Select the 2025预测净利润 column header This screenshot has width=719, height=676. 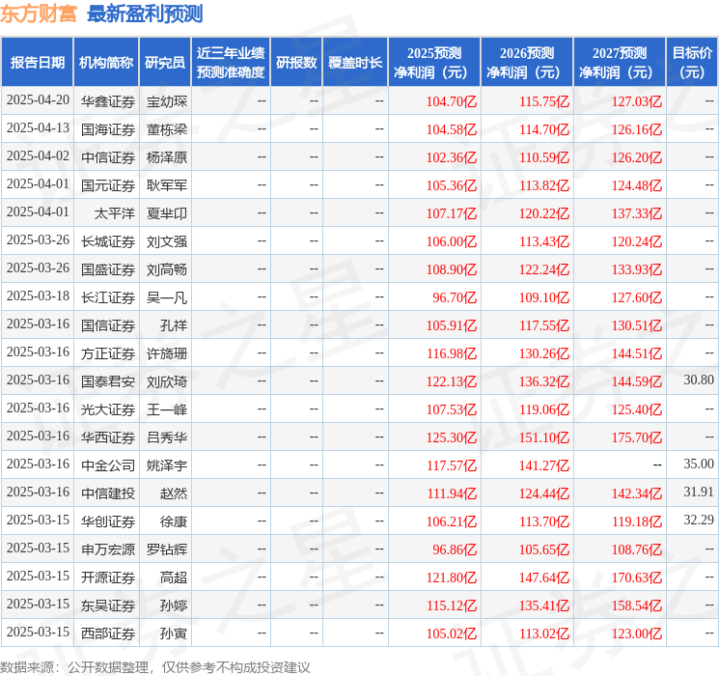point(434,62)
